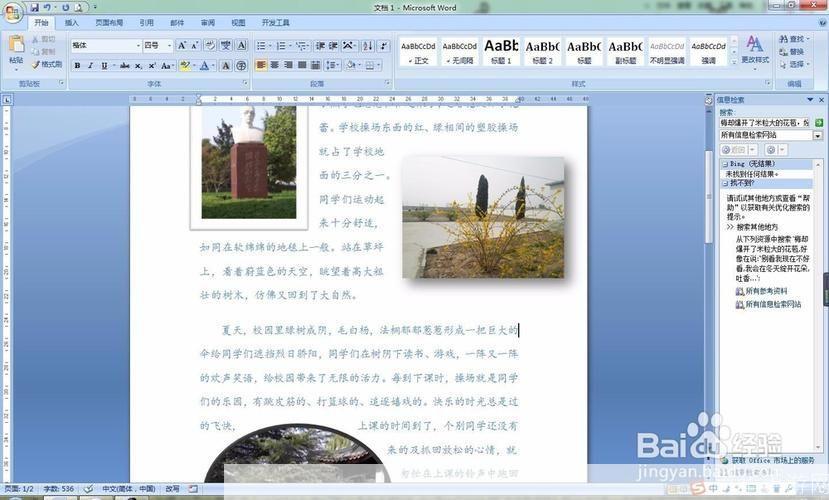
Task: Toggle strikethrough formatting
Action: pyautogui.click(x=125, y=66)
